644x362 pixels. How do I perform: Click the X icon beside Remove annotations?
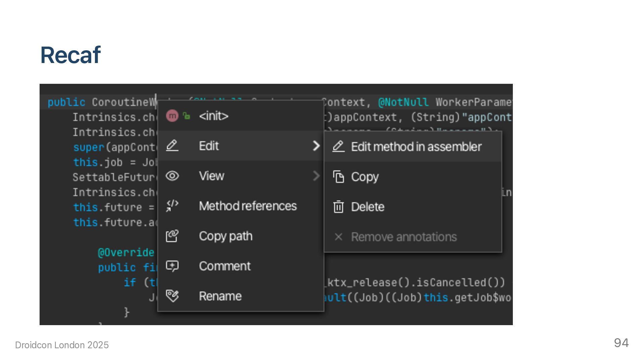pyautogui.click(x=338, y=237)
